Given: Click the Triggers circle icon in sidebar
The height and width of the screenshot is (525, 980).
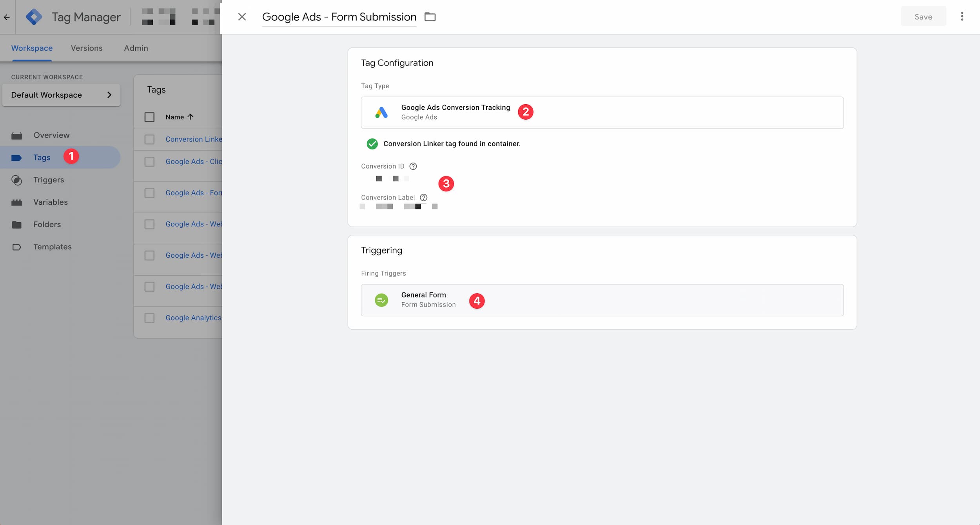Looking at the screenshot, I should click(x=16, y=180).
